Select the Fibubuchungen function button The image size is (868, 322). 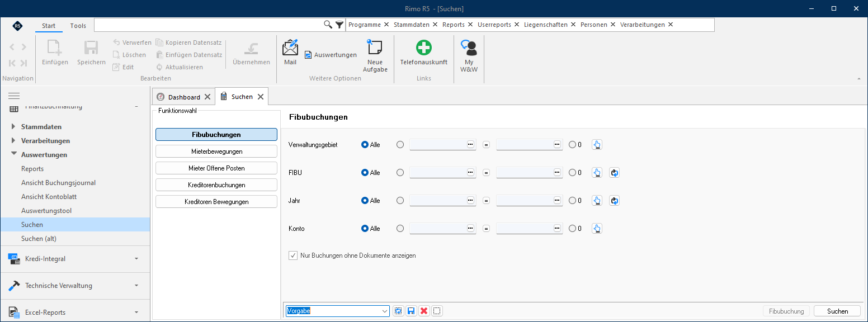216,135
